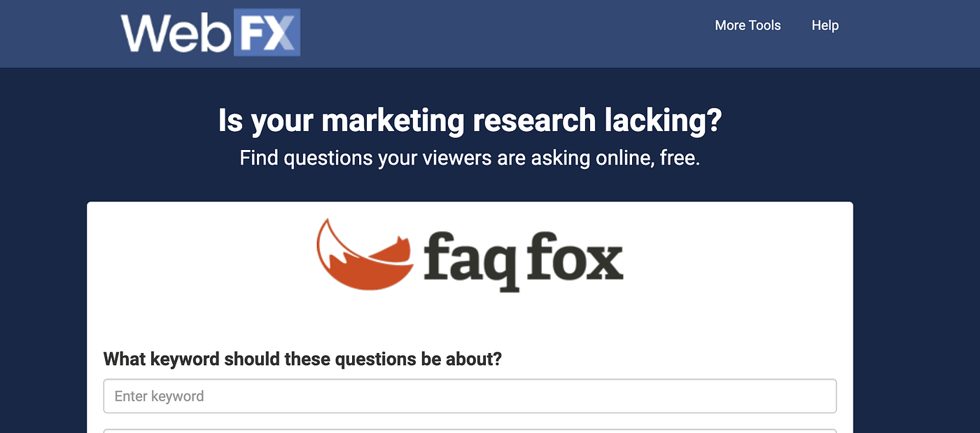
Task: Click the white 'Web' text in header logo
Action: 176,33
